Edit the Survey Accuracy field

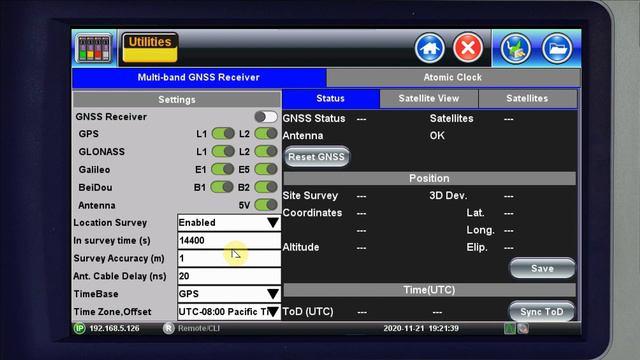point(229,258)
